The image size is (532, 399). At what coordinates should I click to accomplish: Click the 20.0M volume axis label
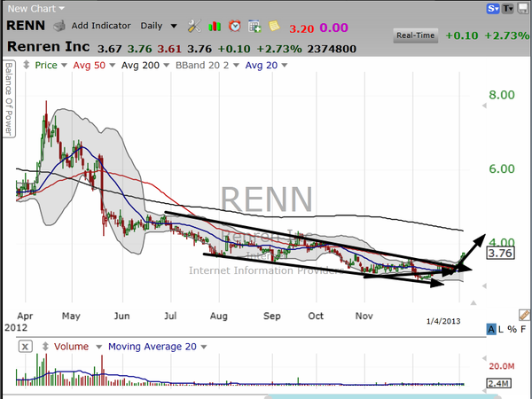[502, 366]
